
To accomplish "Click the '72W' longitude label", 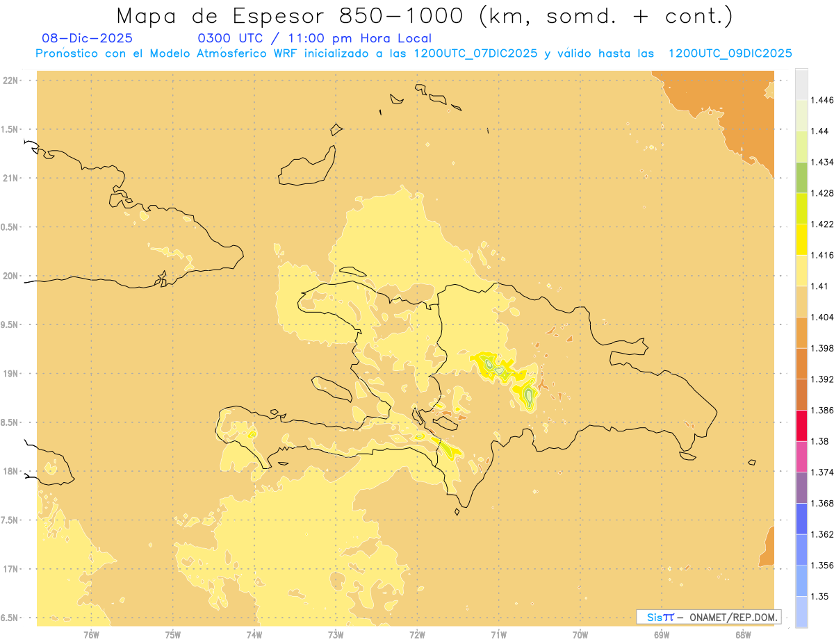I will click(417, 634).
